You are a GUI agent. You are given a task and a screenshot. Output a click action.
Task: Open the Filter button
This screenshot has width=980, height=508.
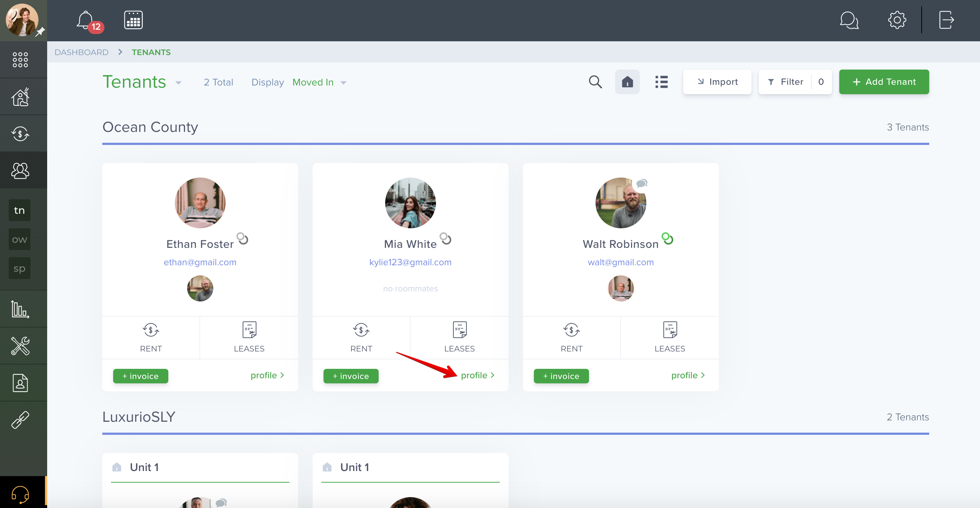coord(795,82)
